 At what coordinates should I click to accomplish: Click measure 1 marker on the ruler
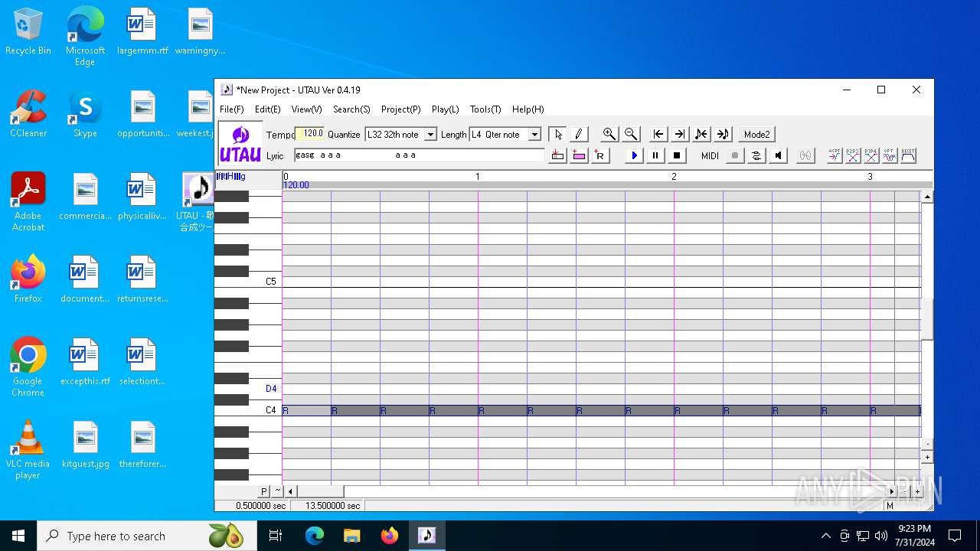click(478, 177)
